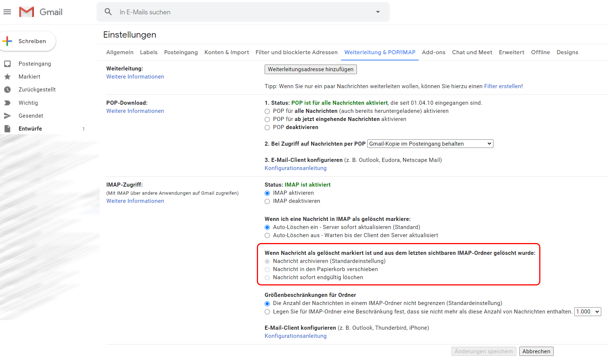
Task: Open Weitere Informationen under POP-Download
Action: (x=135, y=111)
